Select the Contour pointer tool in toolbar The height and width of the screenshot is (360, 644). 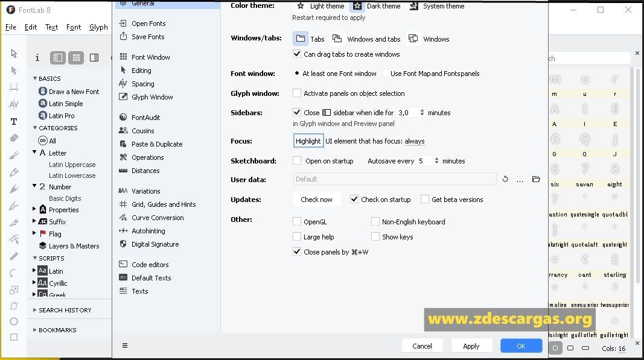click(14, 53)
